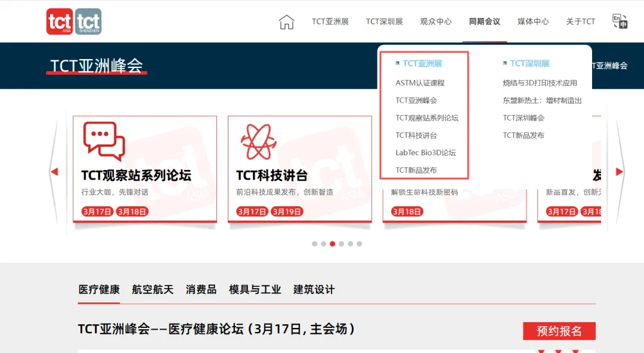Select TCT新品发布 under TCT亚洲展 column
The height and width of the screenshot is (353, 644).
pyautogui.click(x=416, y=170)
